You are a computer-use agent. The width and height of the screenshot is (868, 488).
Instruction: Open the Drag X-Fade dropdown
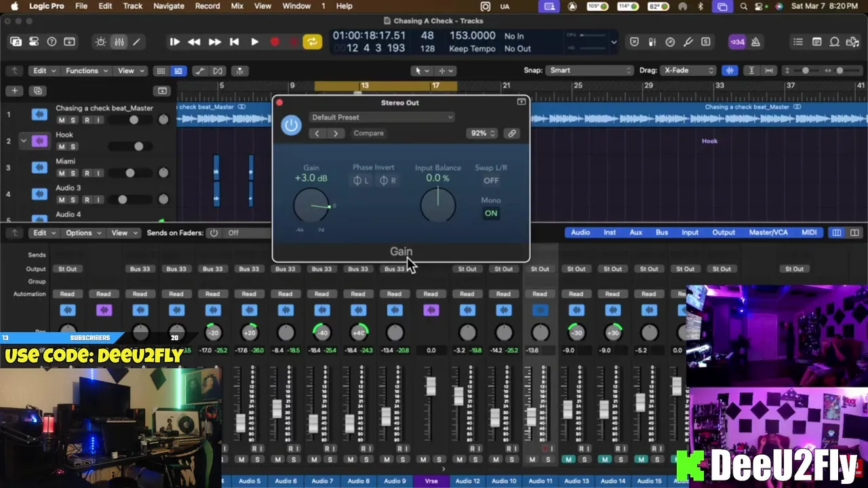(x=689, y=70)
